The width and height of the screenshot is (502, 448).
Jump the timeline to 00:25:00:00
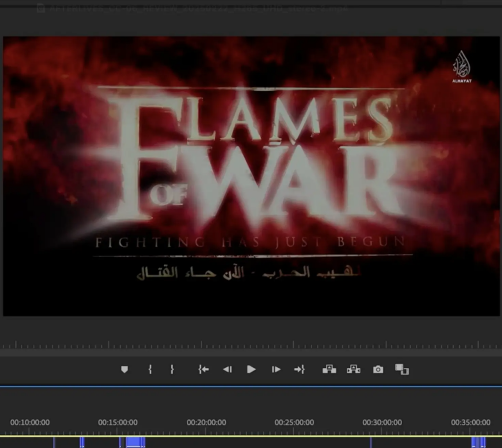coord(294,423)
